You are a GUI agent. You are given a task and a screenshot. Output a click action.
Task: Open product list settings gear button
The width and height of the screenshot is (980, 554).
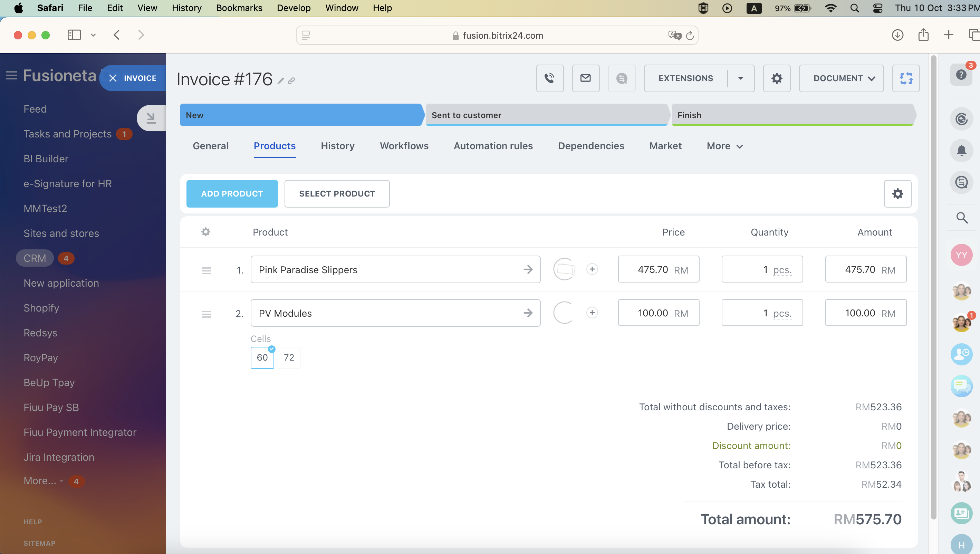pos(897,194)
